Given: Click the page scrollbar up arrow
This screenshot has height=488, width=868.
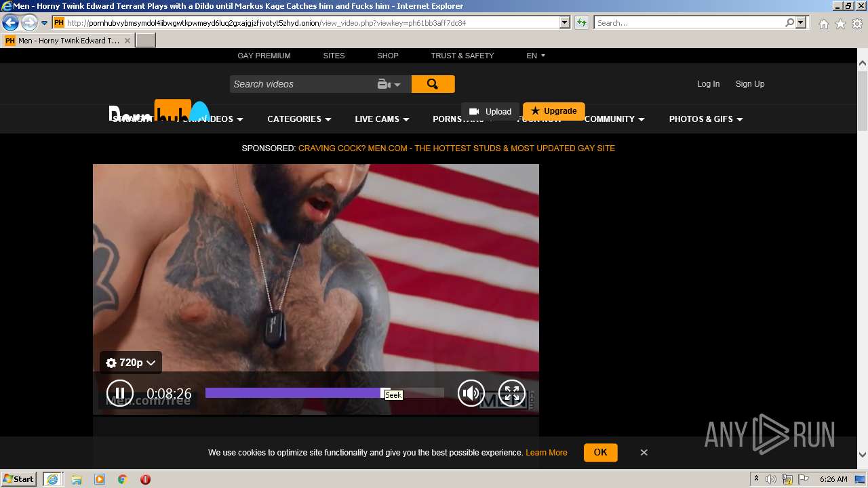Looking at the screenshot, I should pos(863,64).
